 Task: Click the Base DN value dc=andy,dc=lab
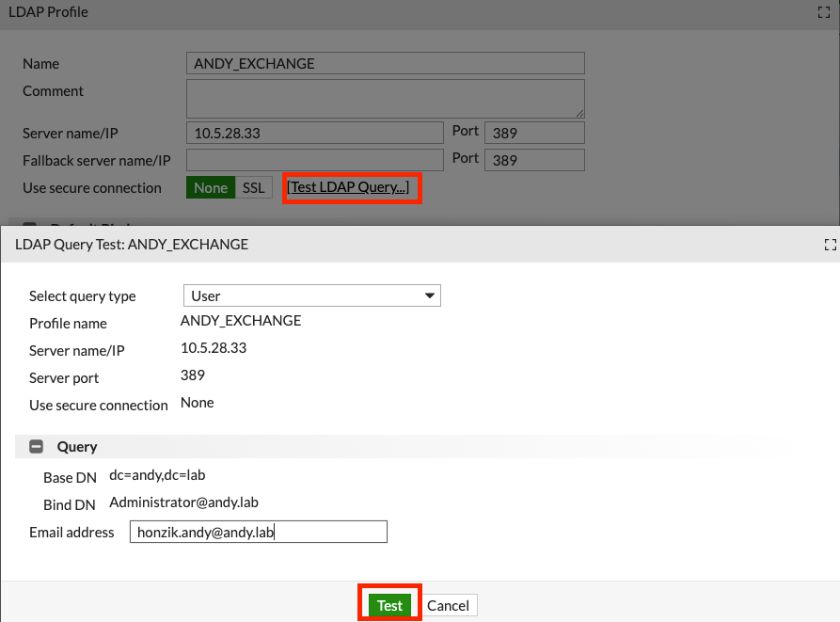(x=157, y=475)
